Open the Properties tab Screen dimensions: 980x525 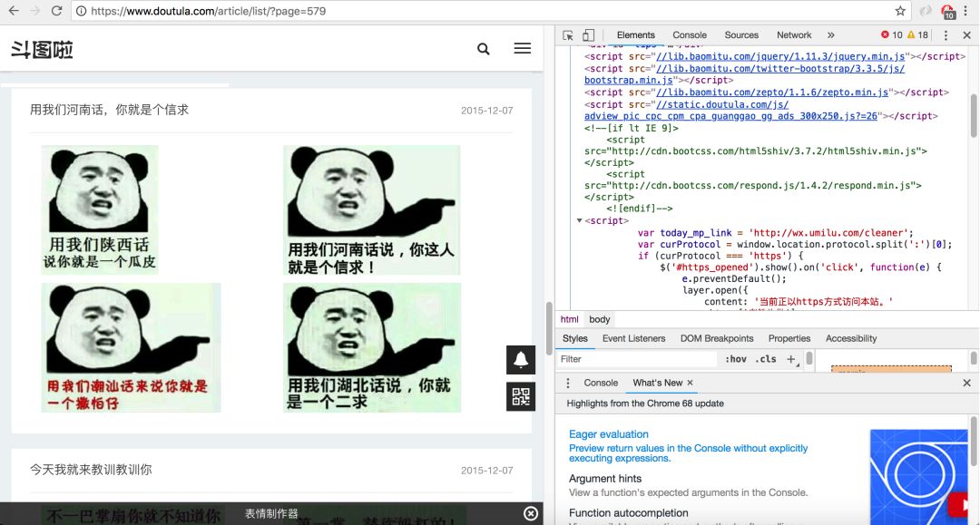pyautogui.click(x=789, y=338)
